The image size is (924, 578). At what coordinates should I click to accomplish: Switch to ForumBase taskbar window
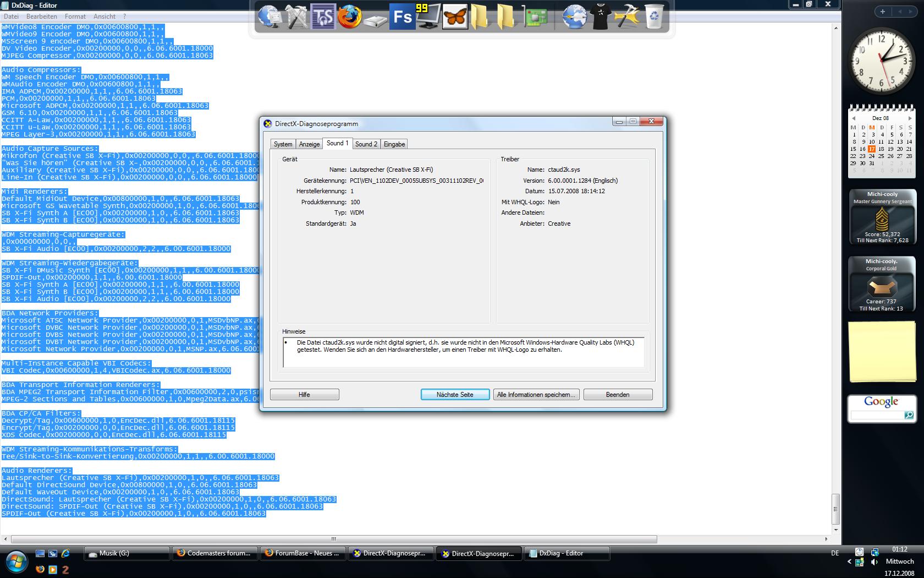(x=302, y=553)
